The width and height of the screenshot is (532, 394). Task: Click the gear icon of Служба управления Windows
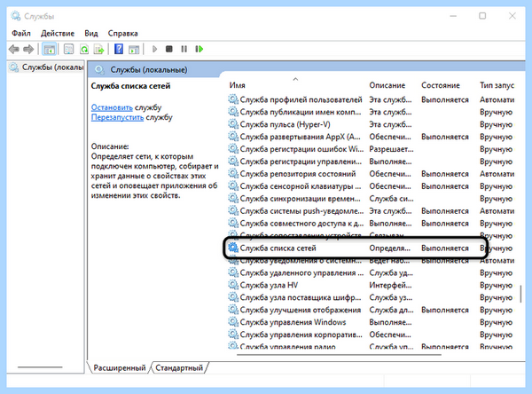pos(232,321)
